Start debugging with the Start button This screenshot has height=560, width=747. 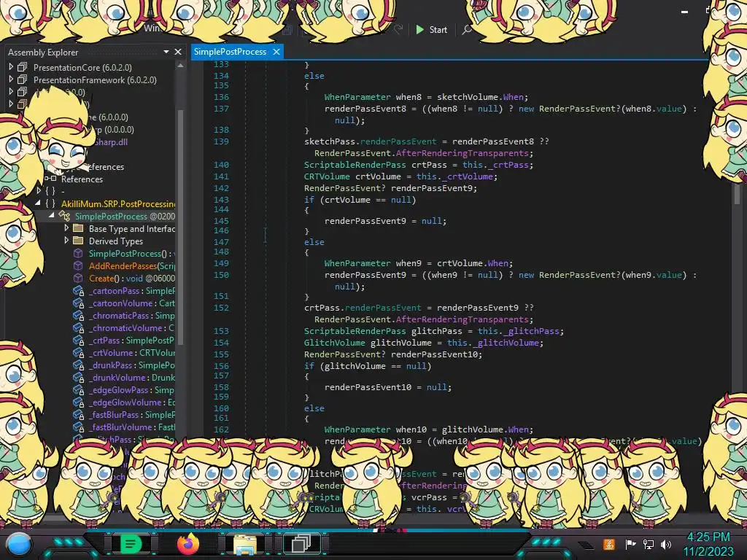(432, 29)
